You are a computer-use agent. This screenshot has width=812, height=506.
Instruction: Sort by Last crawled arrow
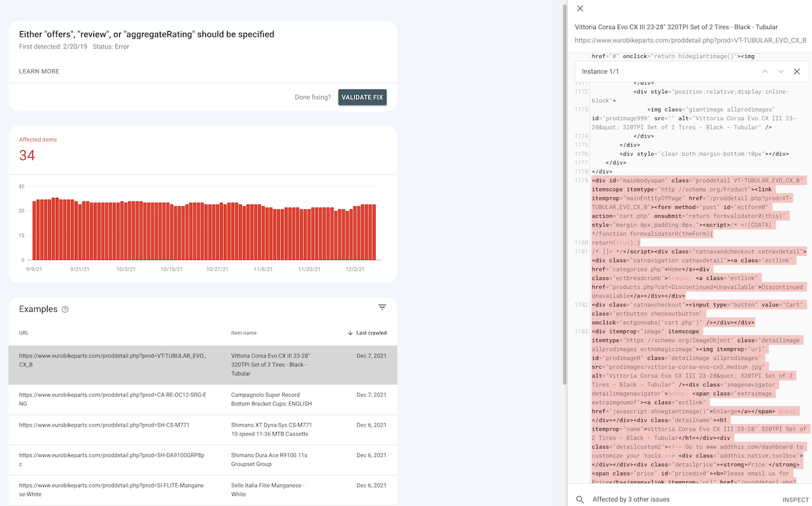click(351, 333)
